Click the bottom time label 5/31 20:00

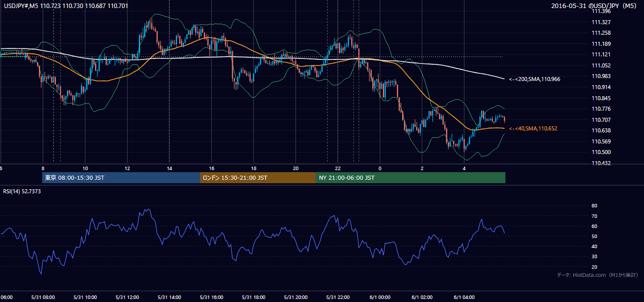click(x=295, y=297)
